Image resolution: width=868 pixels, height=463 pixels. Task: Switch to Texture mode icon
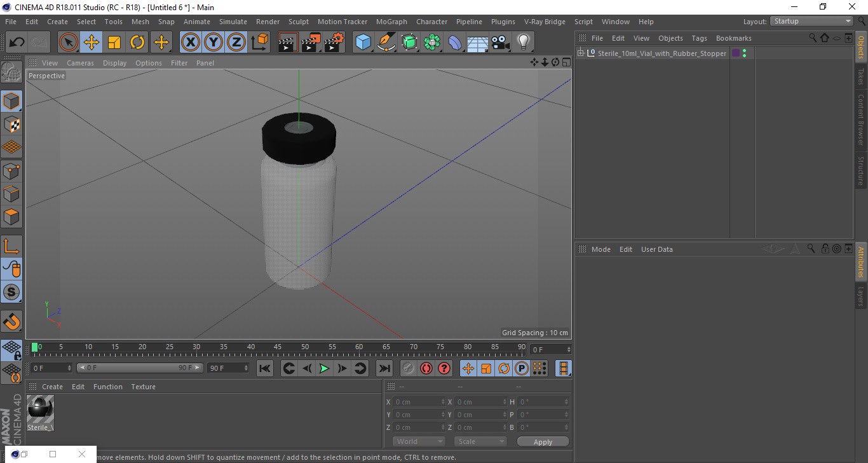click(11, 124)
